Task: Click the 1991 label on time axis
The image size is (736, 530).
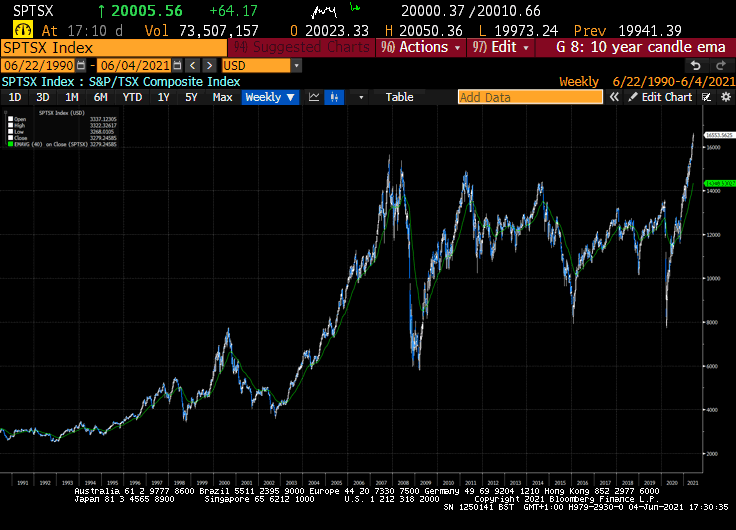Action: tap(22, 483)
